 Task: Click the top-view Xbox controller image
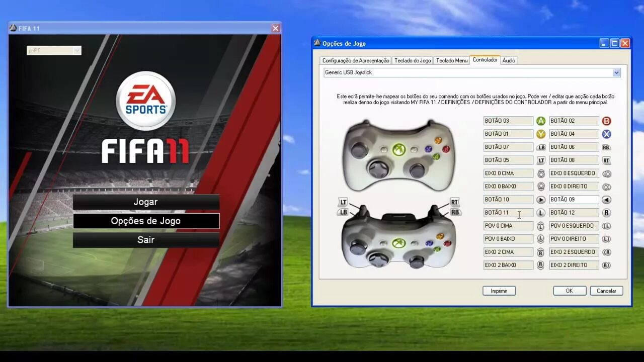pyautogui.click(x=399, y=154)
